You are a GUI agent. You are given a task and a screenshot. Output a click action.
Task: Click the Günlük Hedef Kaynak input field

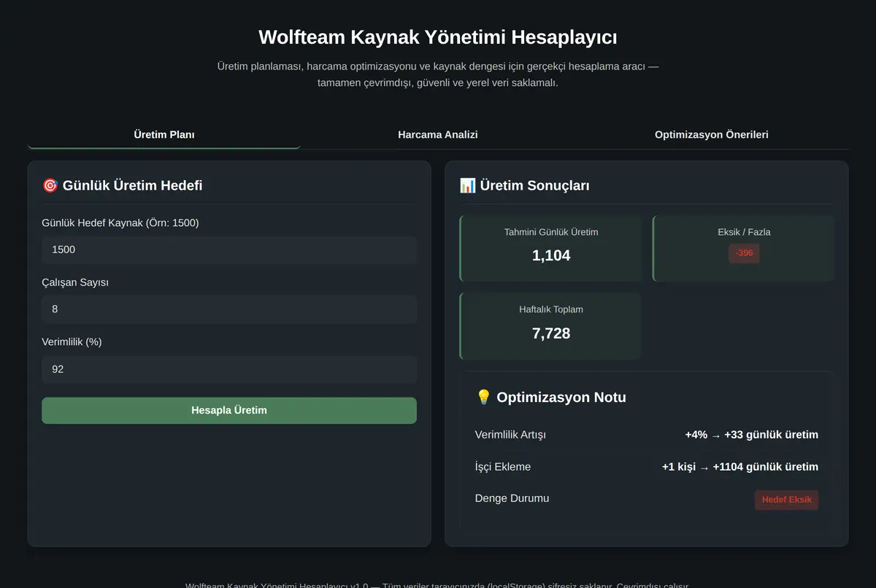coord(229,249)
